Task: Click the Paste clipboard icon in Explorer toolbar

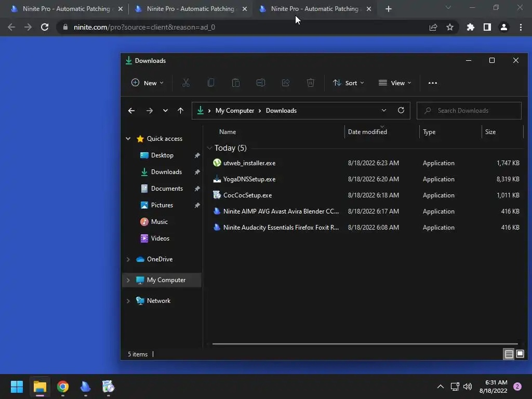Action: [236, 83]
